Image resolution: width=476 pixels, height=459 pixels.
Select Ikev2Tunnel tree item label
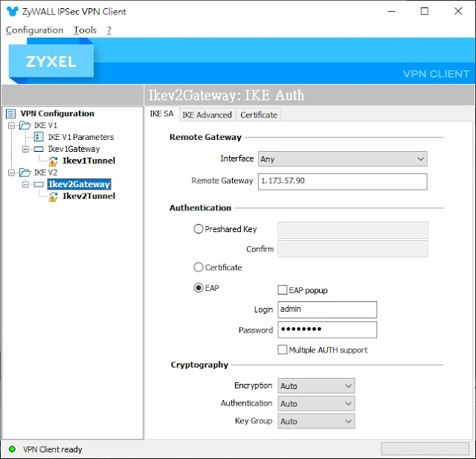[89, 196]
